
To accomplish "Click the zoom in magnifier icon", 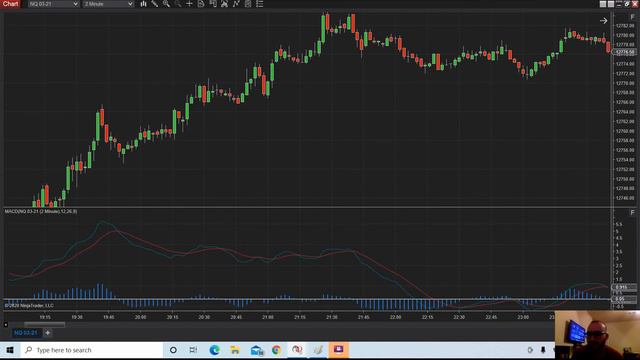I will pos(166,4).
